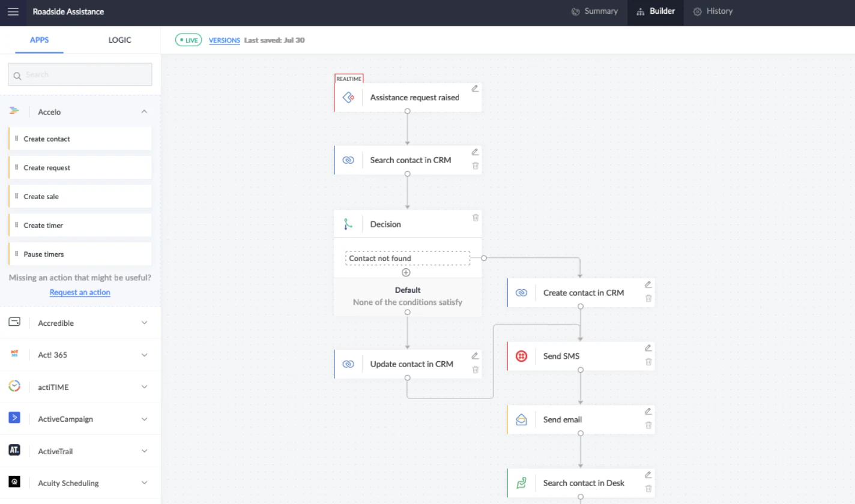
Task: Switch to the LOGIC tab
Action: (x=119, y=40)
